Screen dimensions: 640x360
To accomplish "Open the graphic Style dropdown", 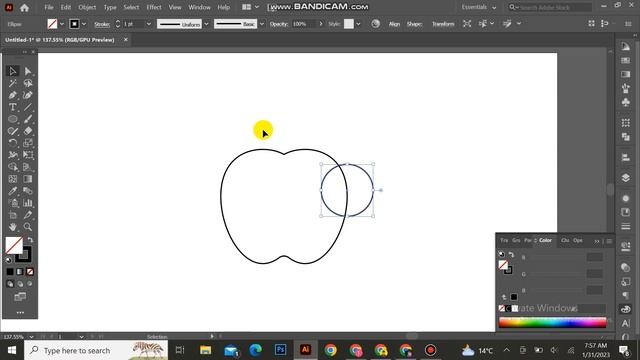I will click(x=358, y=24).
